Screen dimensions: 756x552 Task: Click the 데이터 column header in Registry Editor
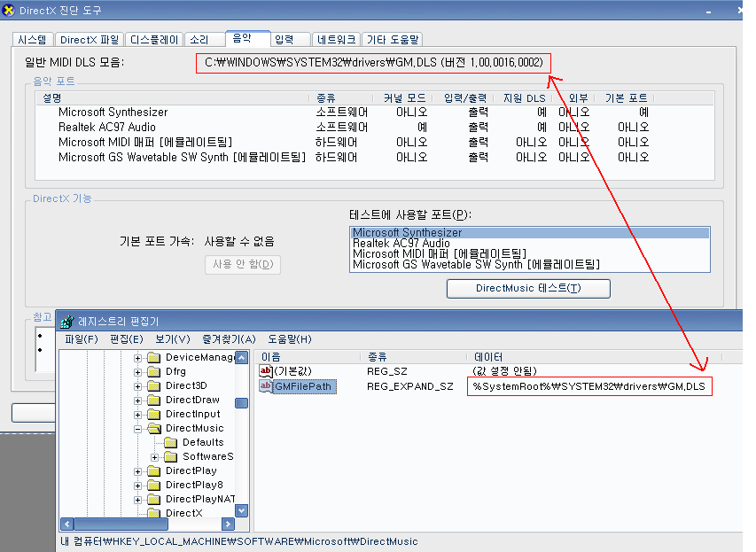click(594, 357)
